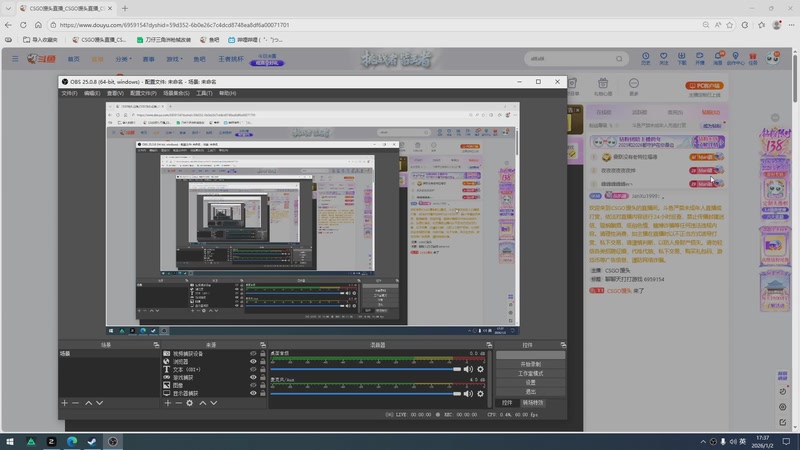Remove selected source with minus icon
This screenshot has height=450, width=800.
click(x=179, y=403)
